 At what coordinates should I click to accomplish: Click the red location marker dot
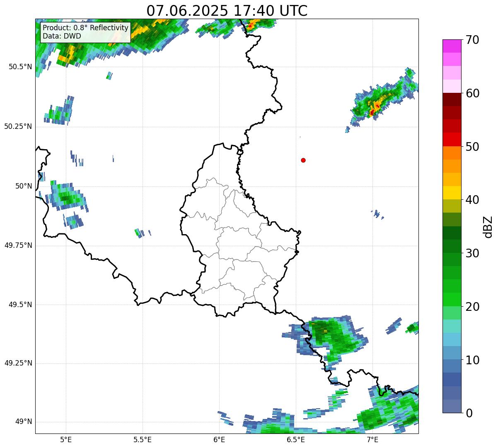[x=303, y=160]
